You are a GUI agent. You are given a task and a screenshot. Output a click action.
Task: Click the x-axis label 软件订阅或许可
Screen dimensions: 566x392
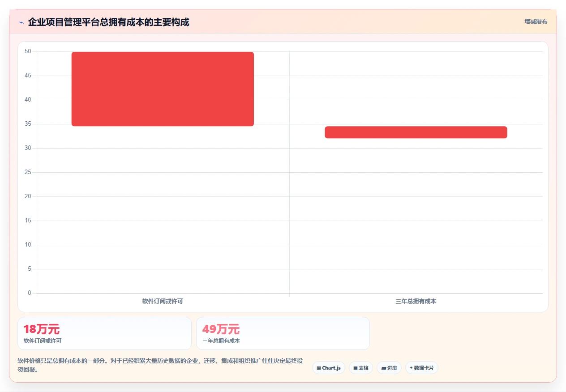[163, 301]
